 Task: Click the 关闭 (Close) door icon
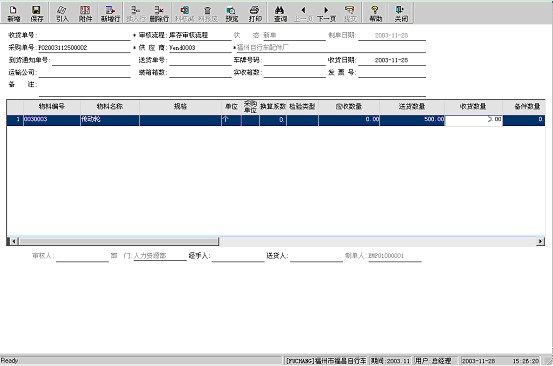(x=401, y=13)
